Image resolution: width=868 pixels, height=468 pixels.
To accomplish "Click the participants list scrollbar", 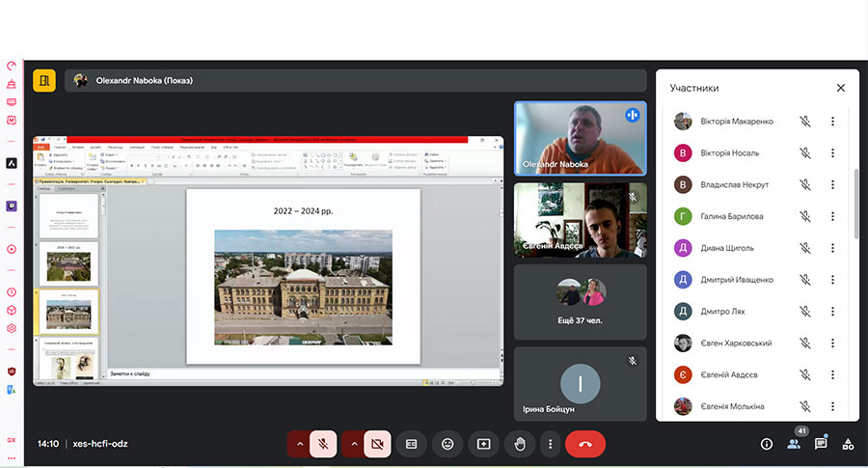I will [854, 203].
